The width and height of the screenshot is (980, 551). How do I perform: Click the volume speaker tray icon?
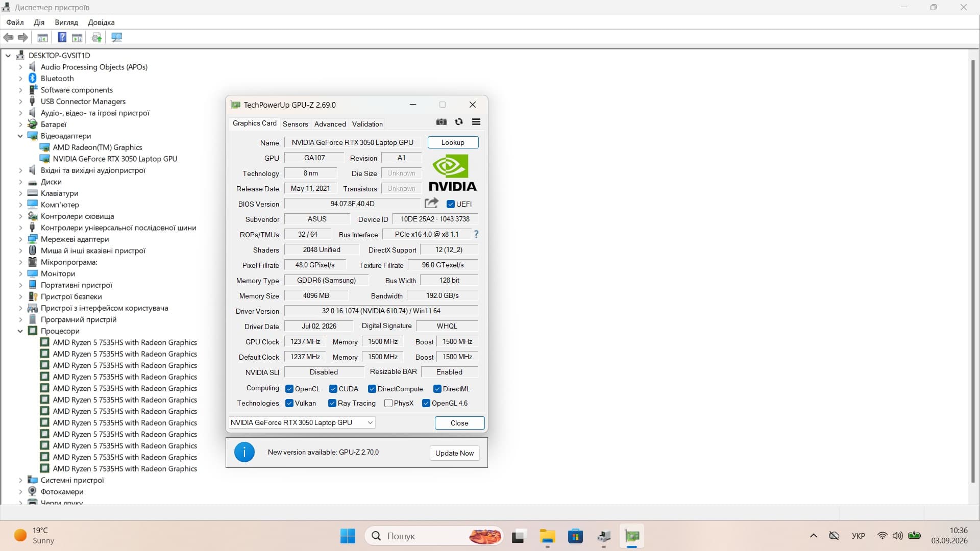[x=897, y=536]
